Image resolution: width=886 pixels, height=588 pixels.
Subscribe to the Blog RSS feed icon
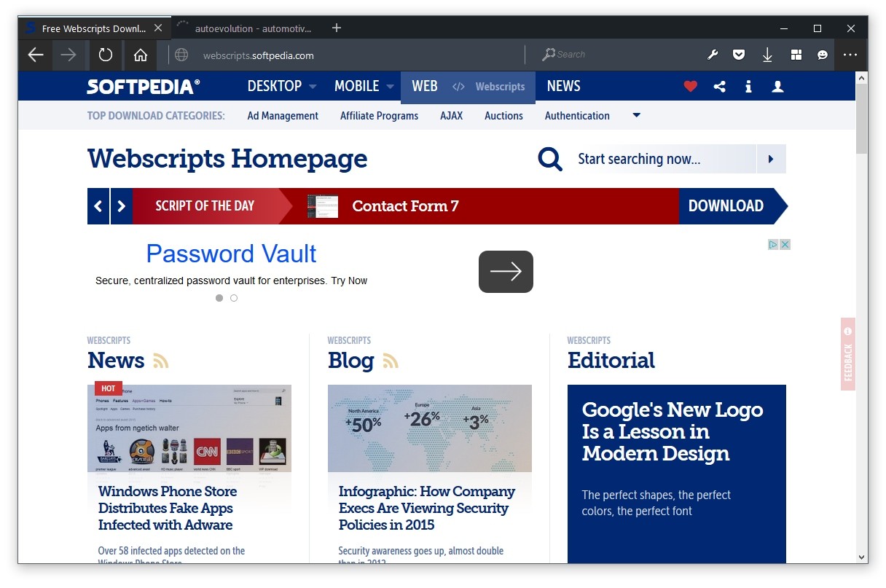pyautogui.click(x=391, y=361)
